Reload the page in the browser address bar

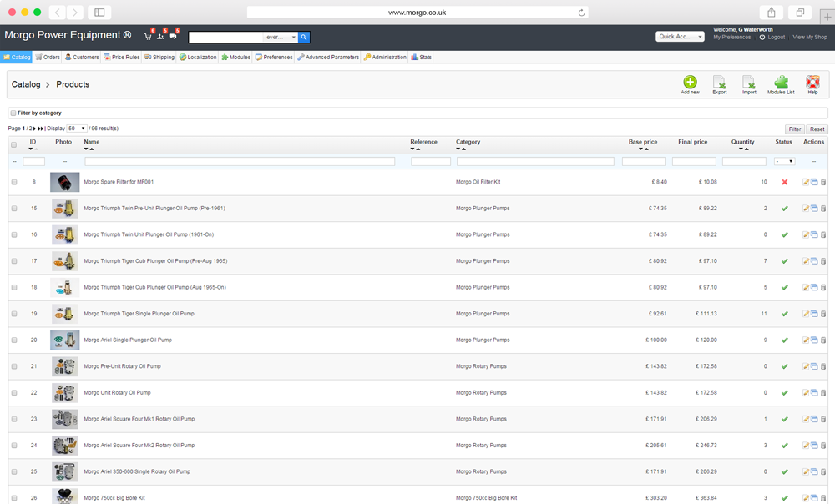[x=581, y=13]
